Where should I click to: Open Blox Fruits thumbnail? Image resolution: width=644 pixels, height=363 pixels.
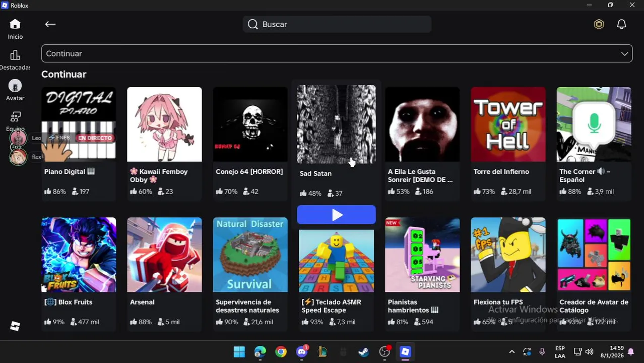tap(79, 255)
